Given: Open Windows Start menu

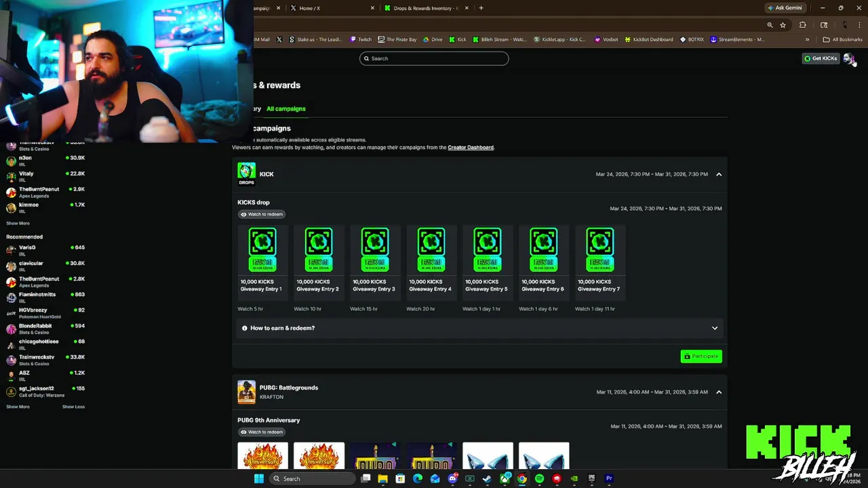Looking at the screenshot, I should (258, 479).
